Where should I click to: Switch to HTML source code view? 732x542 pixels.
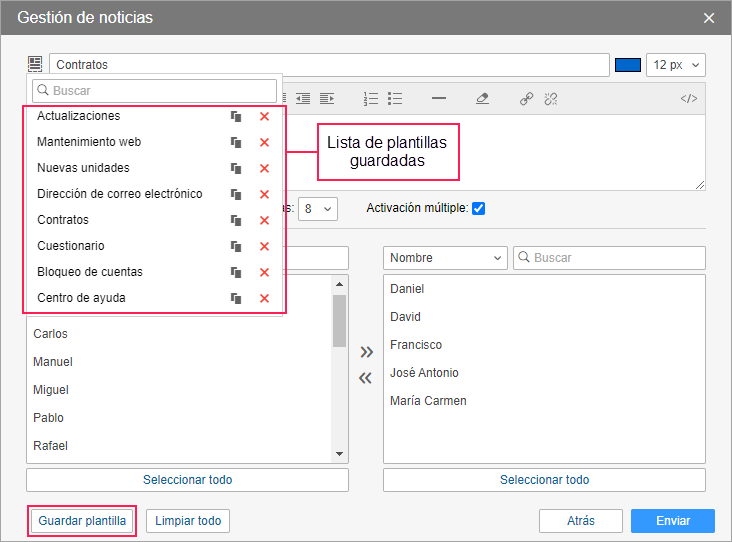click(x=688, y=99)
